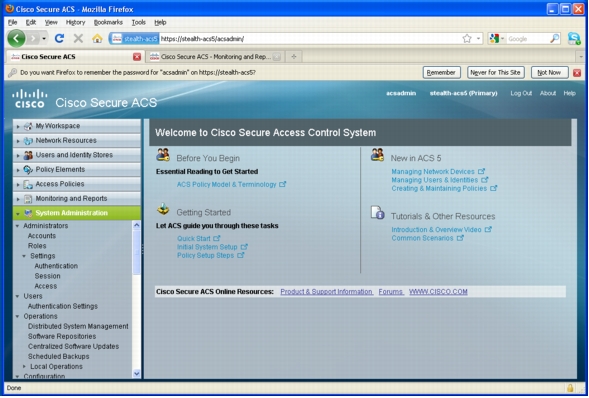Click the Cisco logo in the header
Viewport: 589px width, 398px height.
30,99
